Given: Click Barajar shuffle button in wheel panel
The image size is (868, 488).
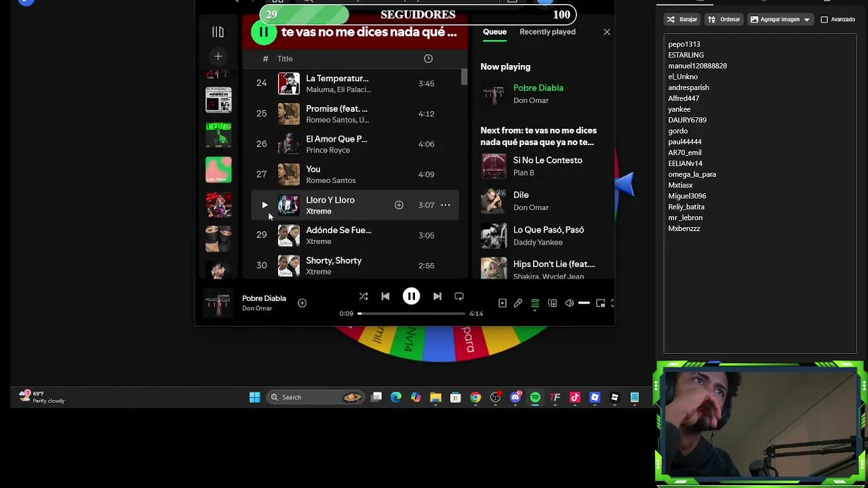Looking at the screenshot, I should click(x=682, y=20).
